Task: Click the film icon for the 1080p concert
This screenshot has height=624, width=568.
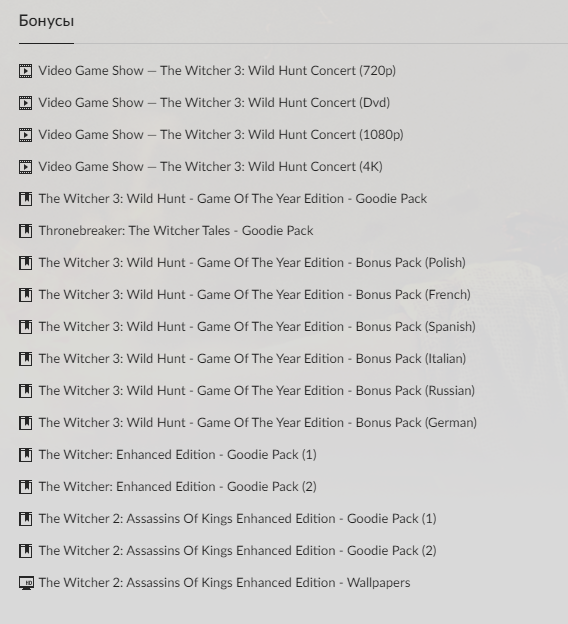Action: [x=25, y=135]
